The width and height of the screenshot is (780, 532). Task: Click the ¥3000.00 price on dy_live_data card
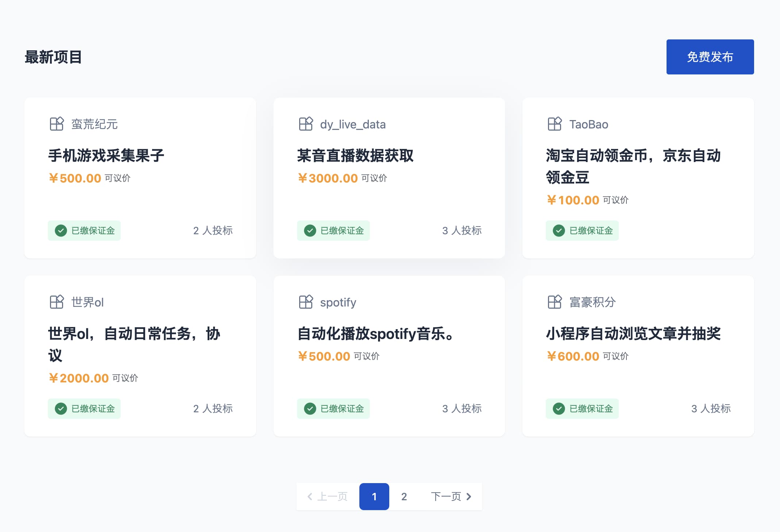(328, 178)
